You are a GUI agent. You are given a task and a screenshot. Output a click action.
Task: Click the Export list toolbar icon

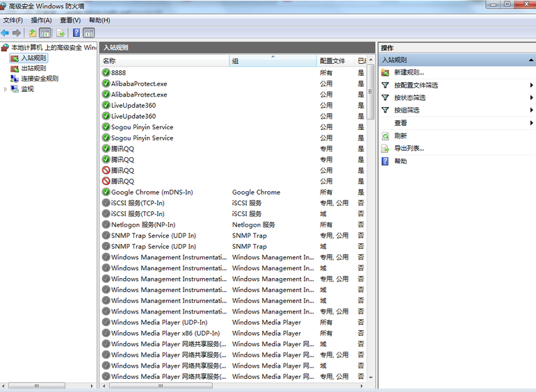tap(60, 33)
